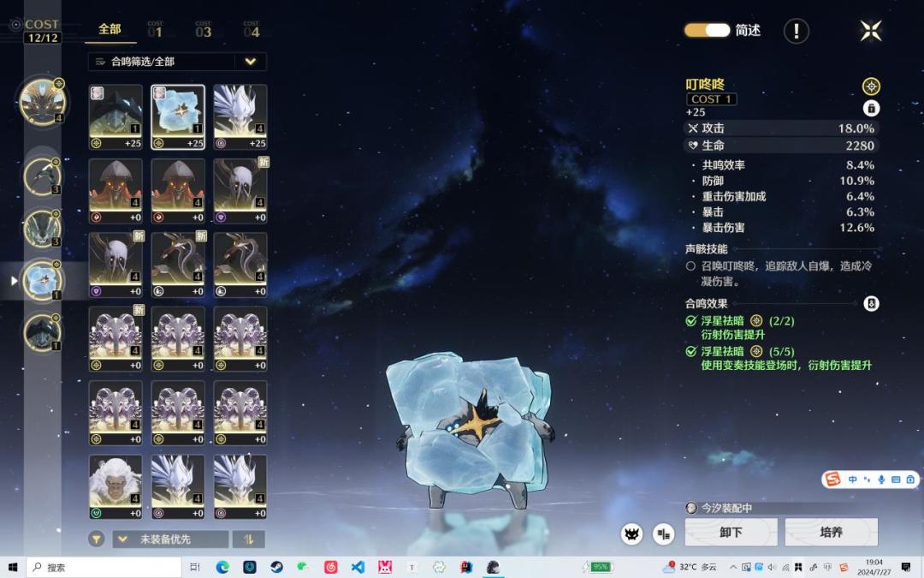This screenshot has width=924, height=578.
Task: Close the echo screen with star icon
Action: coord(870,31)
